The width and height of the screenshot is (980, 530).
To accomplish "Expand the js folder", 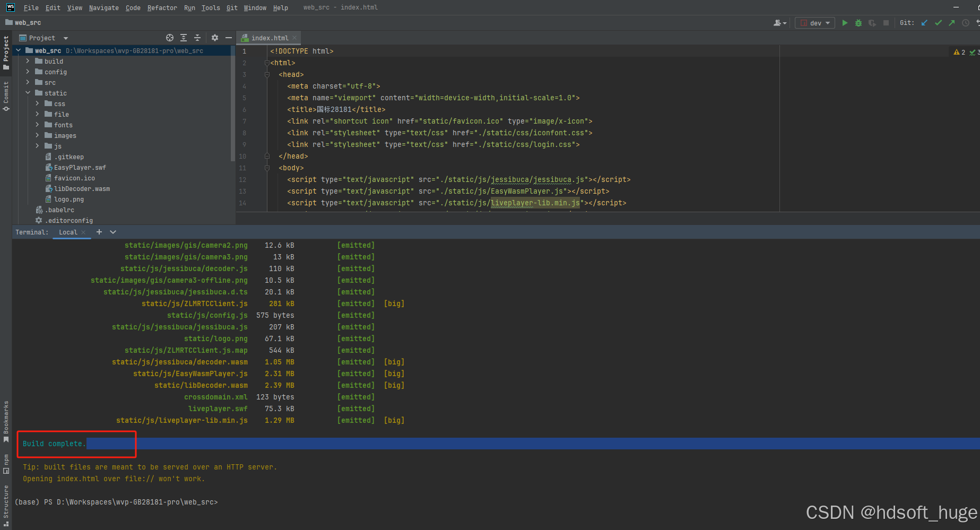I will 38,146.
